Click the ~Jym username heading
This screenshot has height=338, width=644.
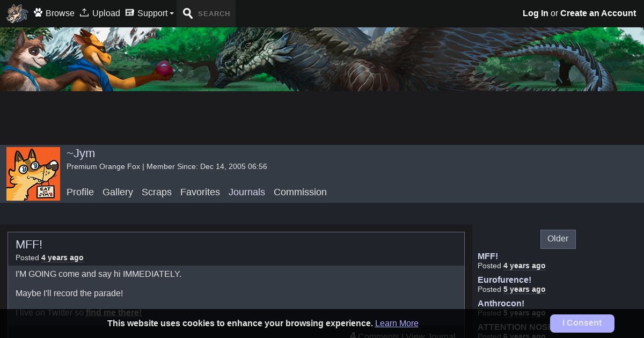(80, 153)
